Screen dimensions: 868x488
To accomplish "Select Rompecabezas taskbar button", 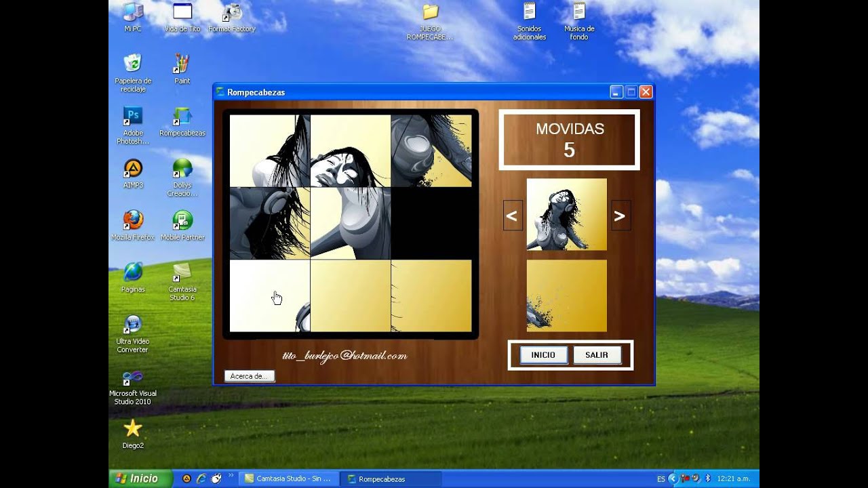I will 391,479.
